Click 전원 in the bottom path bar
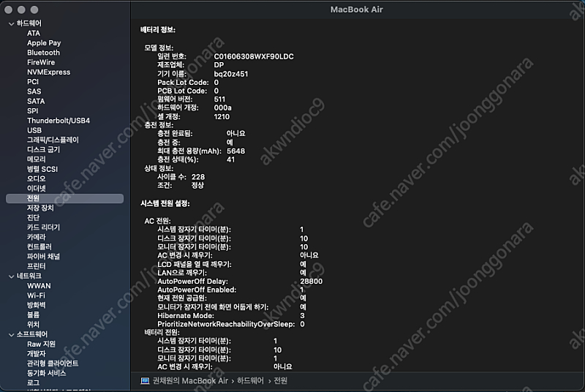The image size is (585, 392). click(x=281, y=381)
